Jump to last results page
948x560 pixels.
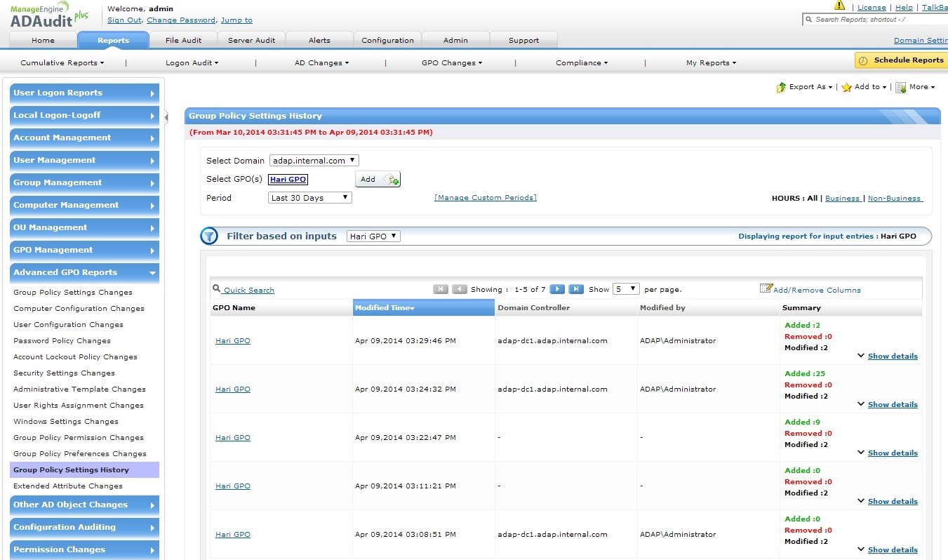(x=576, y=289)
